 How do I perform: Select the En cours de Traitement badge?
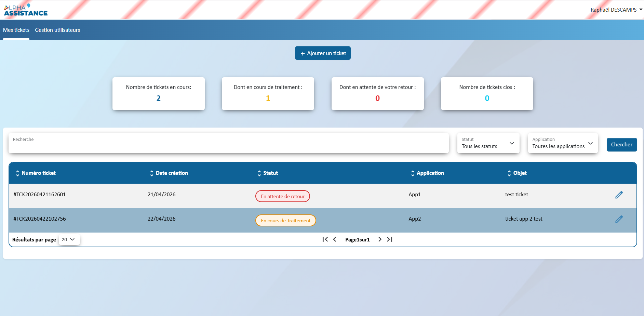click(x=286, y=221)
